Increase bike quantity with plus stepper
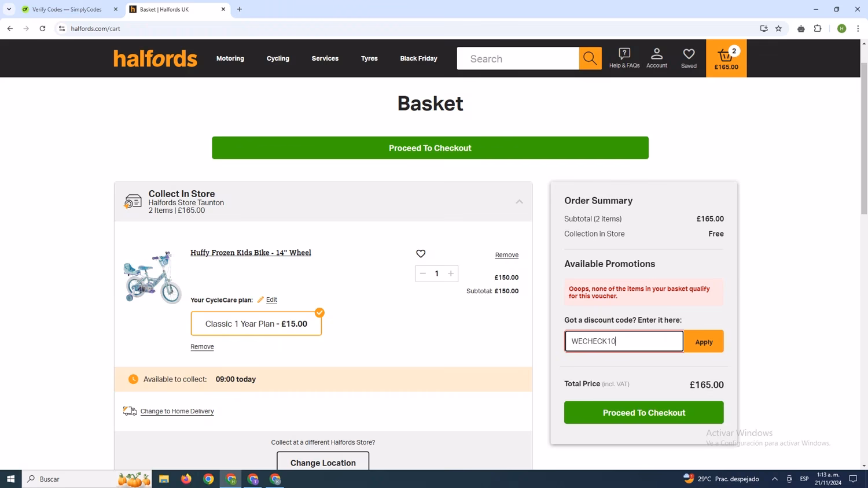868x488 pixels. (x=450, y=273)
